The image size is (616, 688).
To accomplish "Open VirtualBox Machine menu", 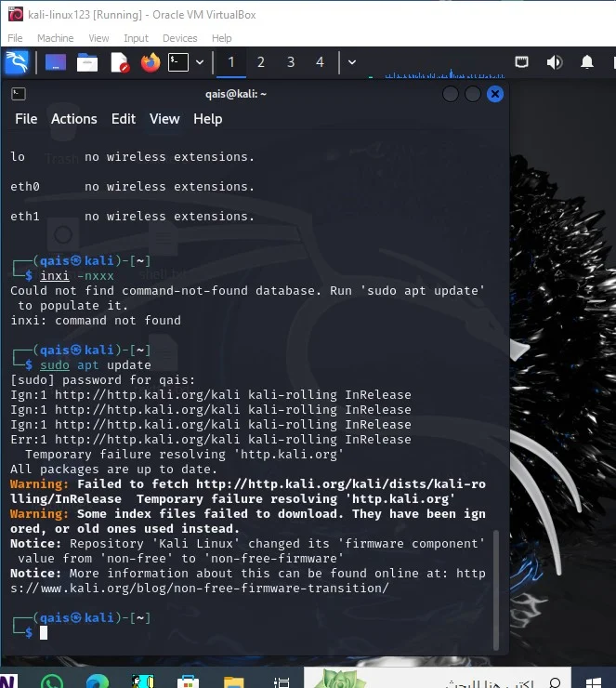I will (55, 38).
